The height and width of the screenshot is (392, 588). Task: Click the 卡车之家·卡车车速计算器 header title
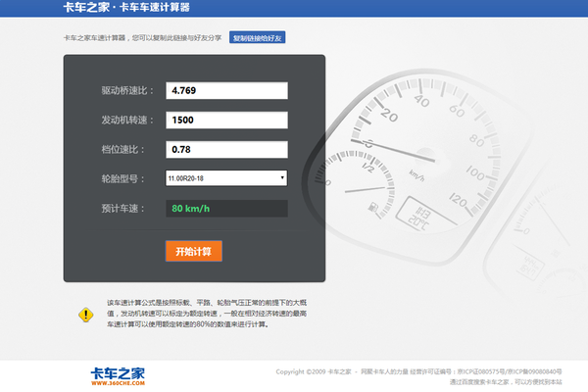click(126, 8)
